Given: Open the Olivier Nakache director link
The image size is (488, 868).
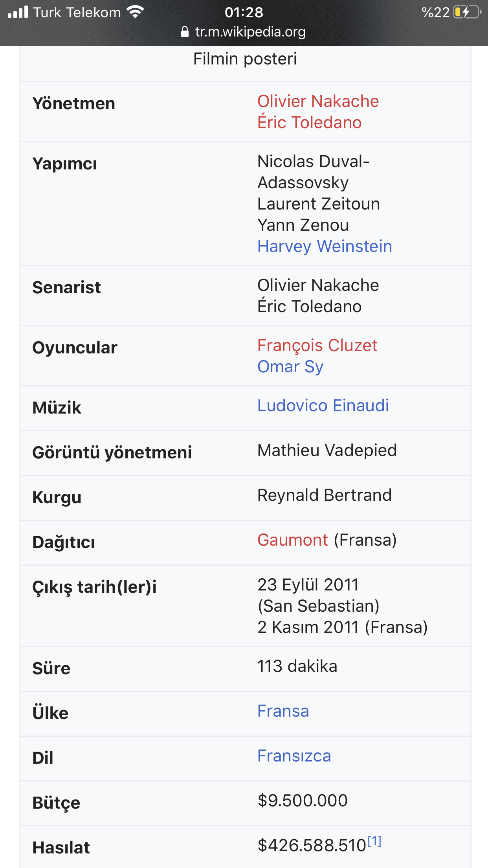Looking at the screenshot, I should click(x=318, y=101).
